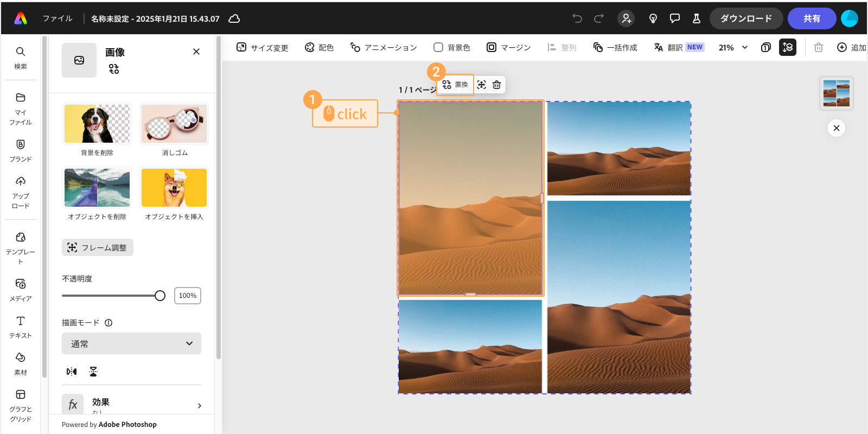
Task: Select the テキスト tool in sidebar
Action: click(21, 327)
